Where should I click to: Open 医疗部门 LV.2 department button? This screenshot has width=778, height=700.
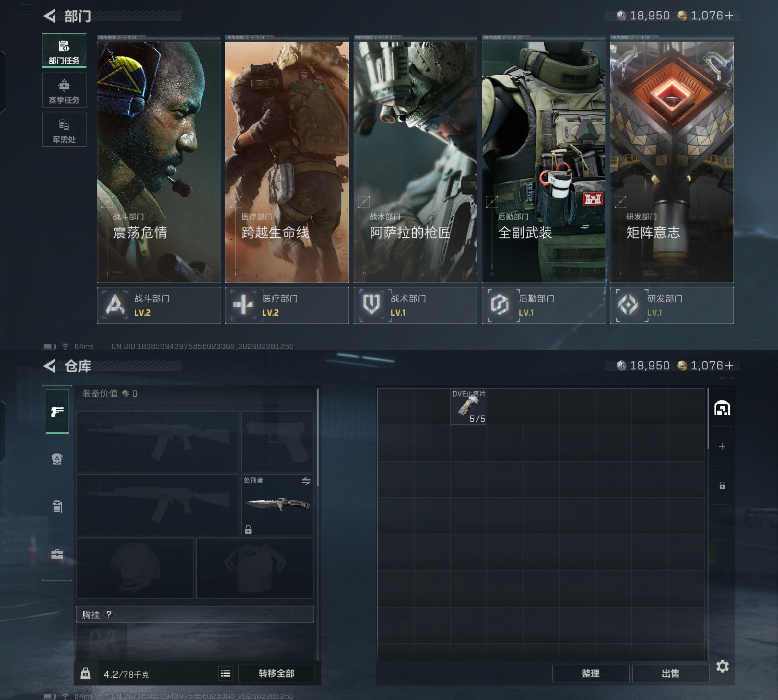coord(287,305)
